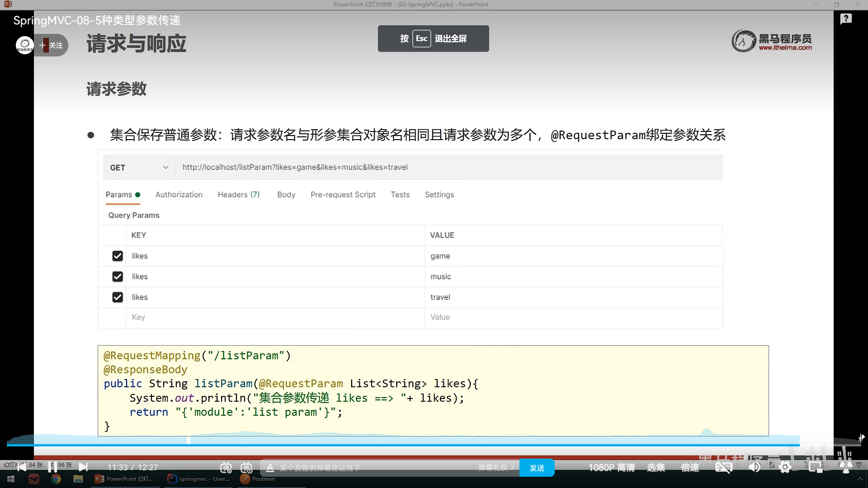Open the help question mark icon

click(x=846, y=19)
